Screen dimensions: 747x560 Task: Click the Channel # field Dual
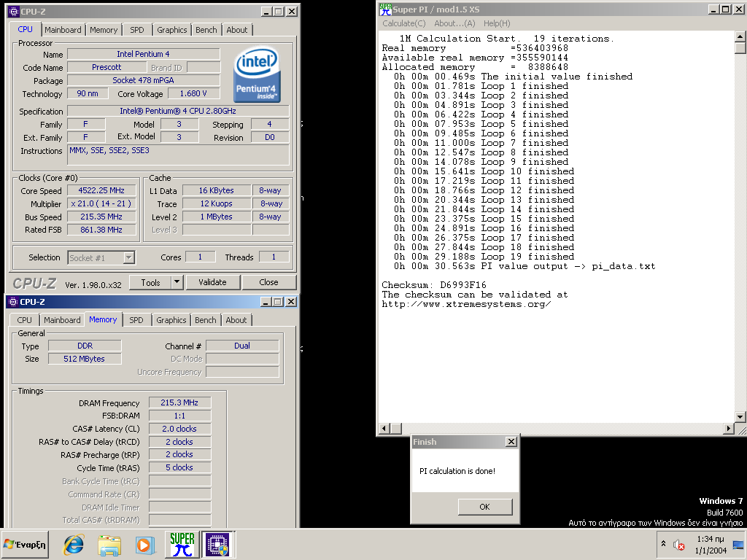tap(242, 346)
